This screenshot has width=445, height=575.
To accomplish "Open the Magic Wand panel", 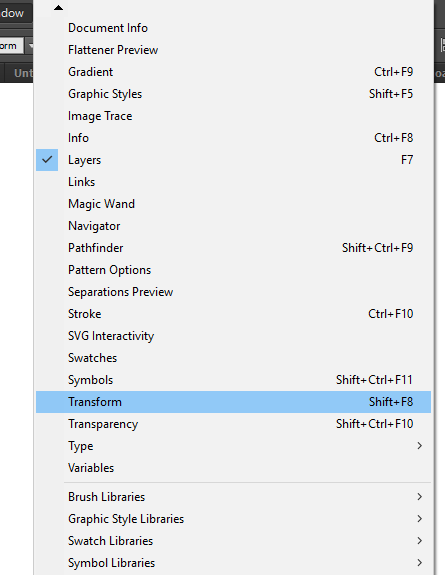I will tap(233, 204).
